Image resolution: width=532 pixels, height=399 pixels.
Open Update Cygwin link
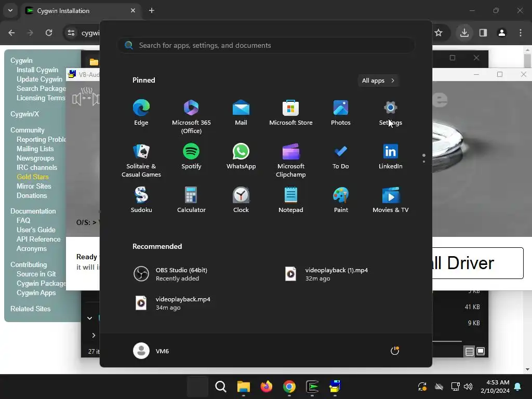[x=39, y=79]
